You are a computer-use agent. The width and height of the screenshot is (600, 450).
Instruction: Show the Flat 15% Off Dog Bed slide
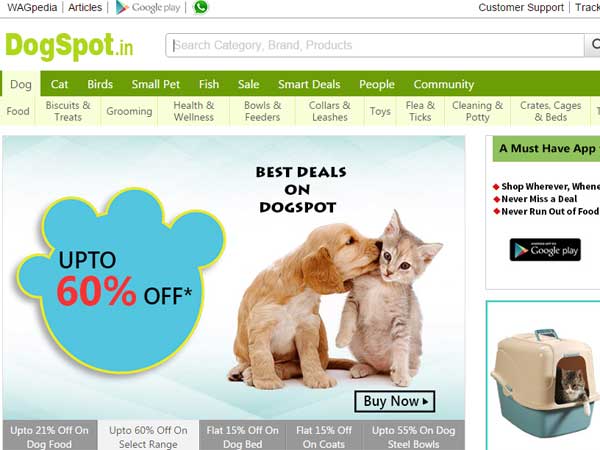243,437
